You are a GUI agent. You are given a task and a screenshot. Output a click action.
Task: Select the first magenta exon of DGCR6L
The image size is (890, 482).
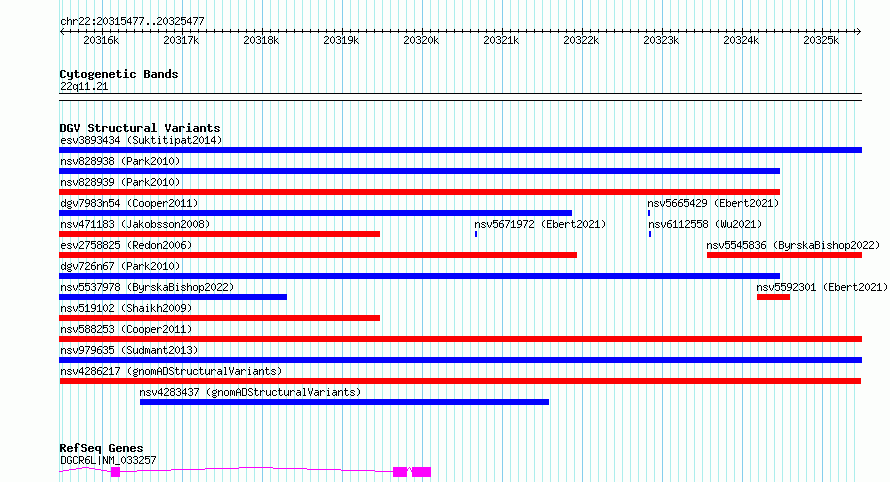(115, 472)
